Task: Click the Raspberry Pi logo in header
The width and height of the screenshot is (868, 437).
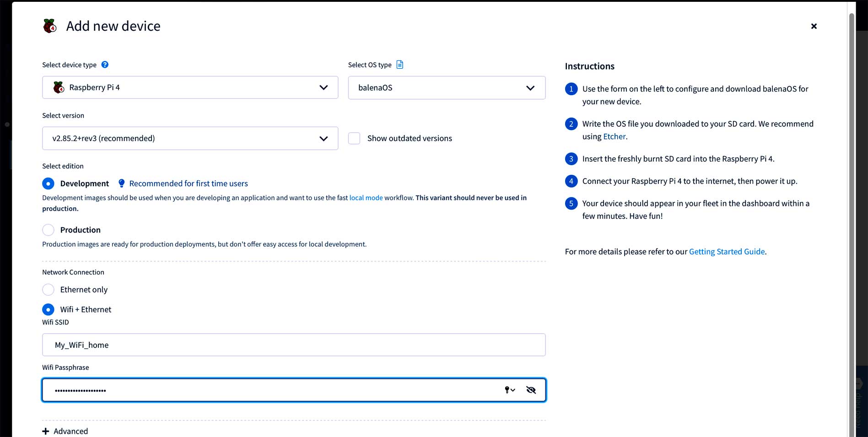Action: 50,26
